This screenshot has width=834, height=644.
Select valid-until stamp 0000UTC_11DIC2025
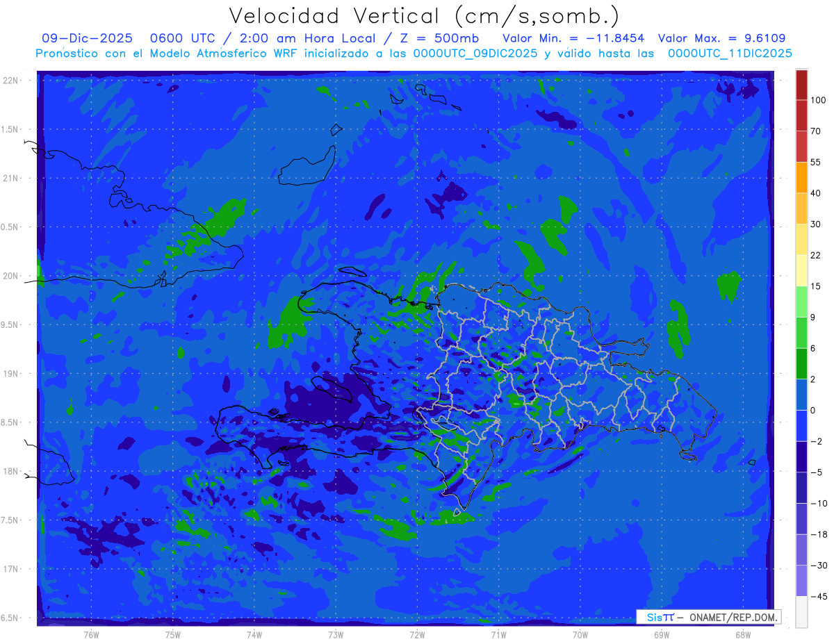(x=730, y=53)
